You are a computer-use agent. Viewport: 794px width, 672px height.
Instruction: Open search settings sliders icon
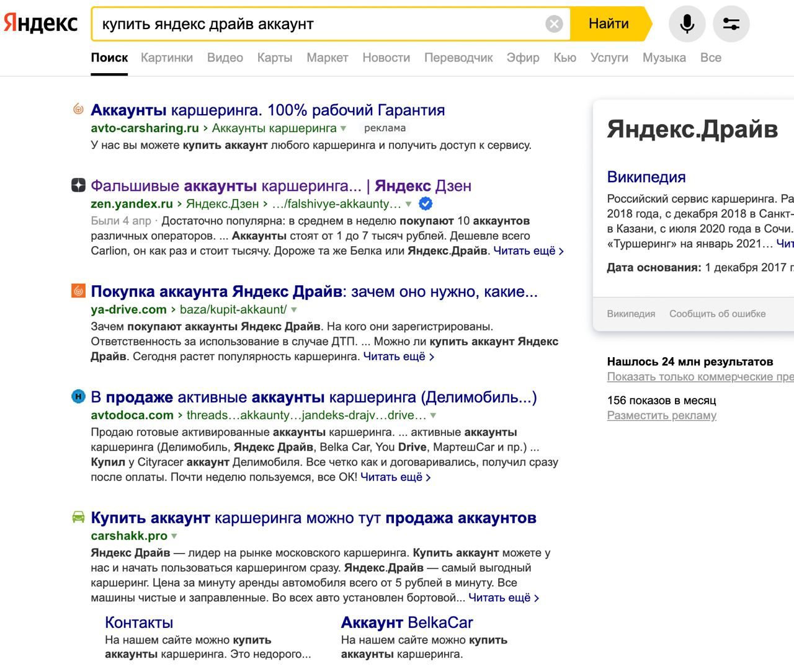coord(731,24)
